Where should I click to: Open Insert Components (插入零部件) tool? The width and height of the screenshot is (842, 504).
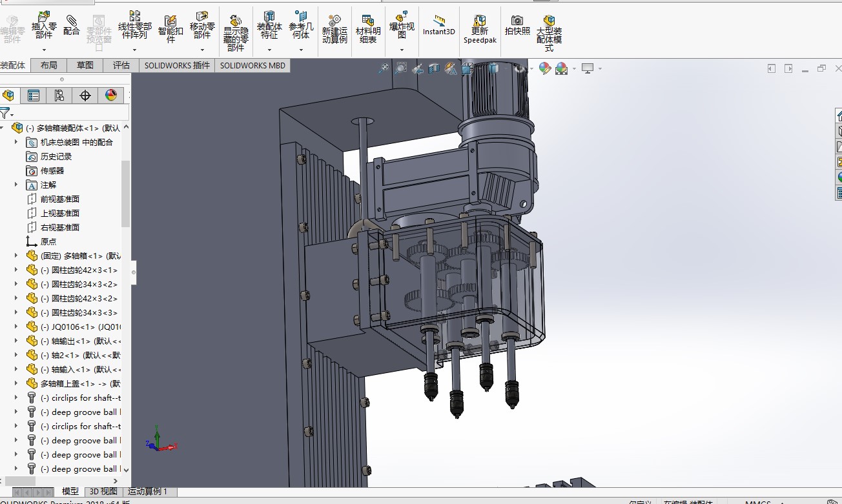[44, 26]
